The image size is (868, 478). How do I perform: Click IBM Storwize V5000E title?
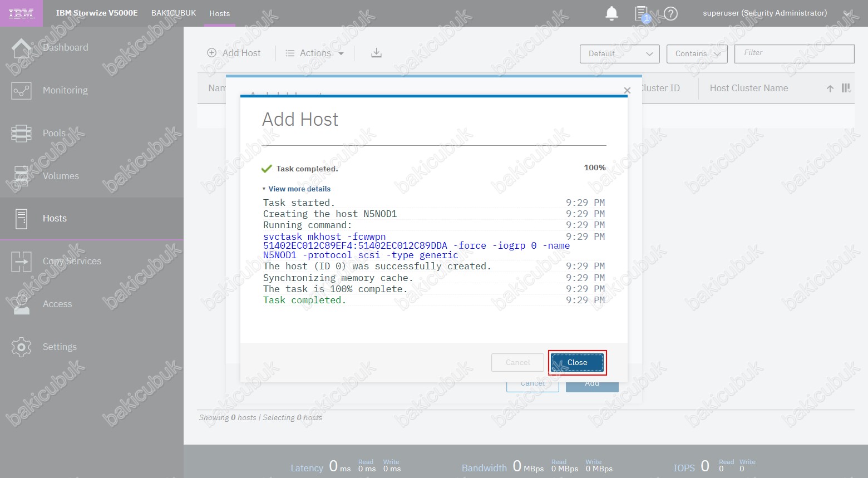click(97, 13)
